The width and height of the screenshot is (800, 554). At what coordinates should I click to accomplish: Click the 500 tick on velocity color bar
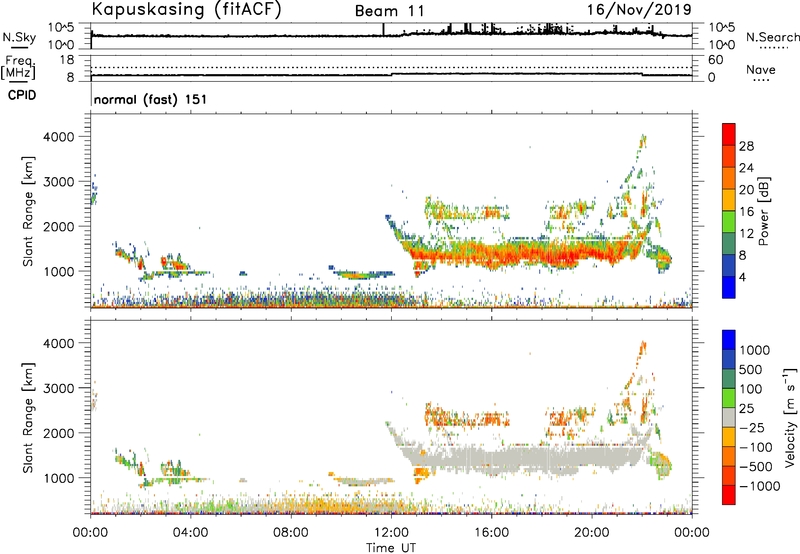[751, 369]
